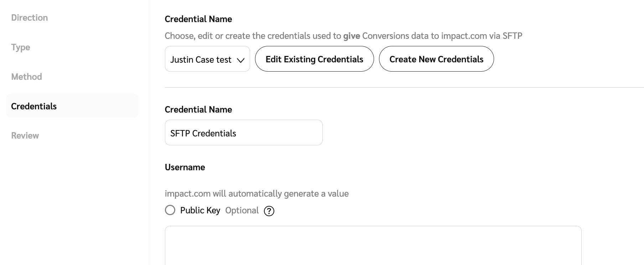Focus the SFTP Credentials name field

[x=243, y=133]
